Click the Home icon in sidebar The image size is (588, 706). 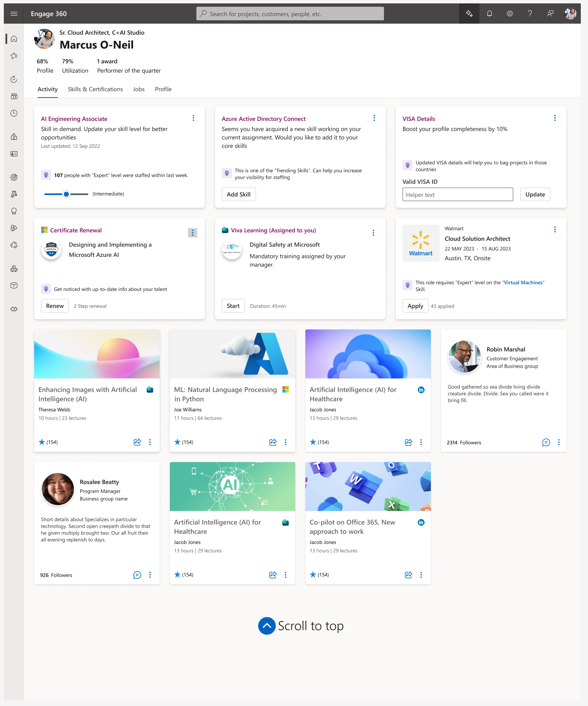point(14,39)
